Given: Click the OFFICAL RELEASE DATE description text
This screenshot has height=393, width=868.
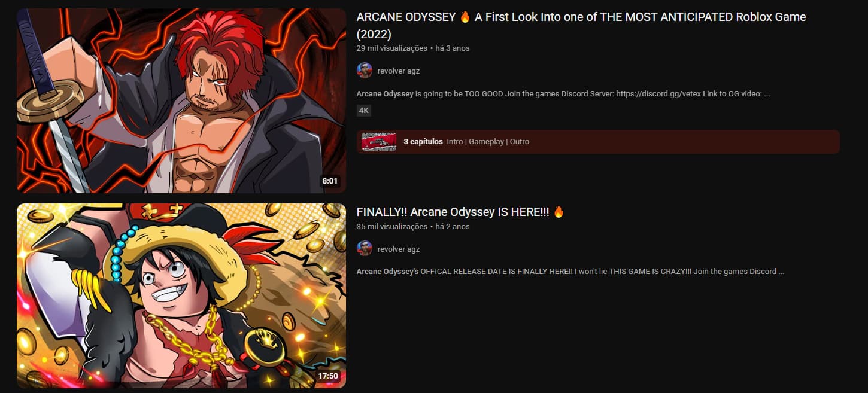Looking at the screenshot, I should click(x=570, y=272).
